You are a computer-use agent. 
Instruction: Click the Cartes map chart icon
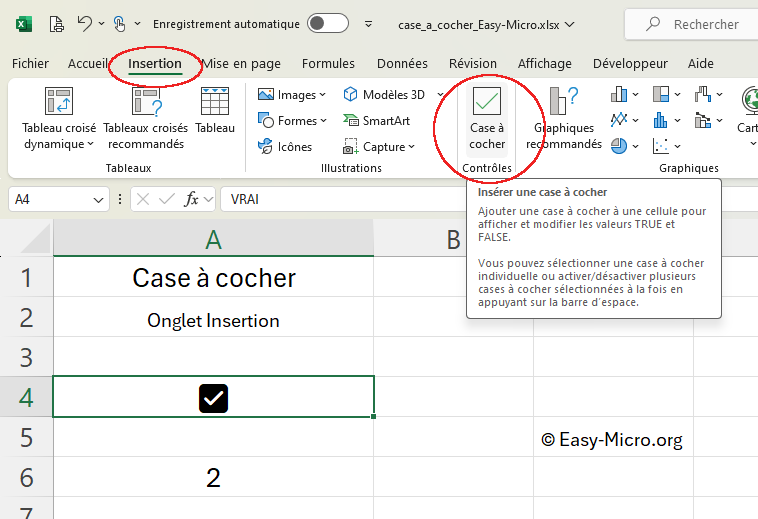[749, 101]
